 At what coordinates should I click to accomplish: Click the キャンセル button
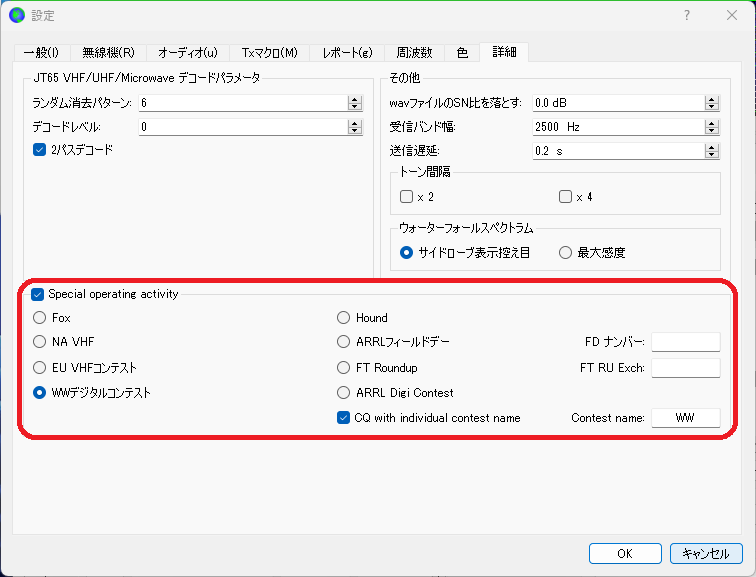[x=706, y=553]
